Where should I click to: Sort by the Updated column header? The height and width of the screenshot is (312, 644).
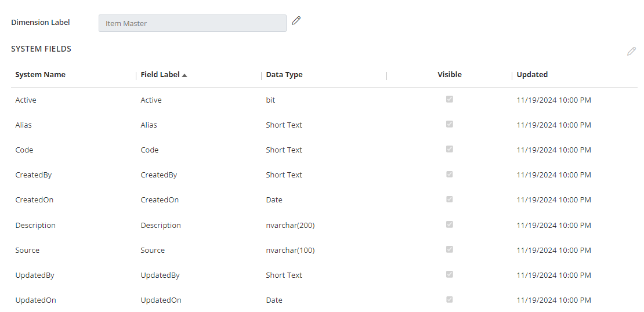pyautogui.click(x=532, y=75)
